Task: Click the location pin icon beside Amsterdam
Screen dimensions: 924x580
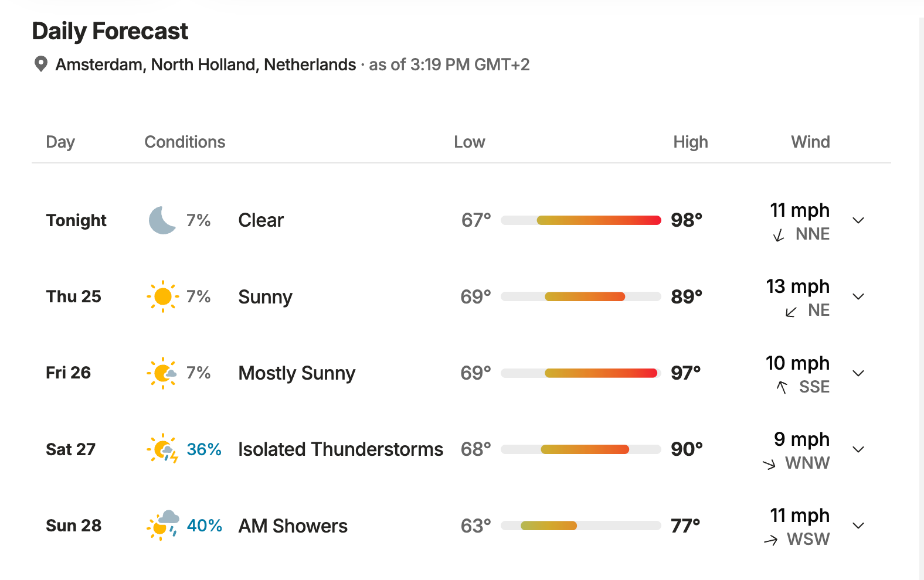Action: click(x=41, y=64)
